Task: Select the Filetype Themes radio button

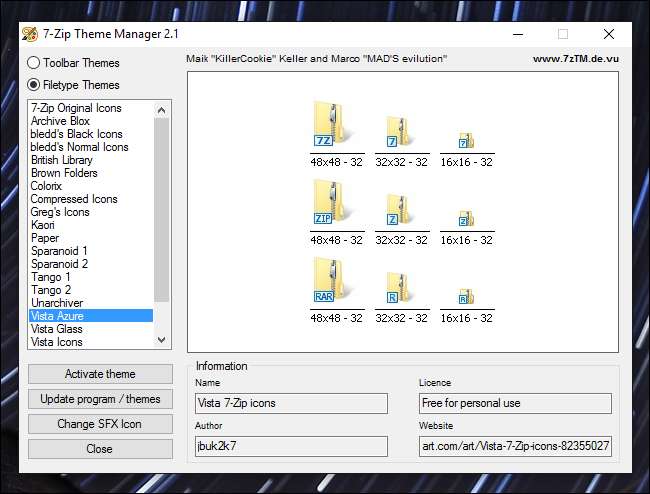Action: click(34, 85)
